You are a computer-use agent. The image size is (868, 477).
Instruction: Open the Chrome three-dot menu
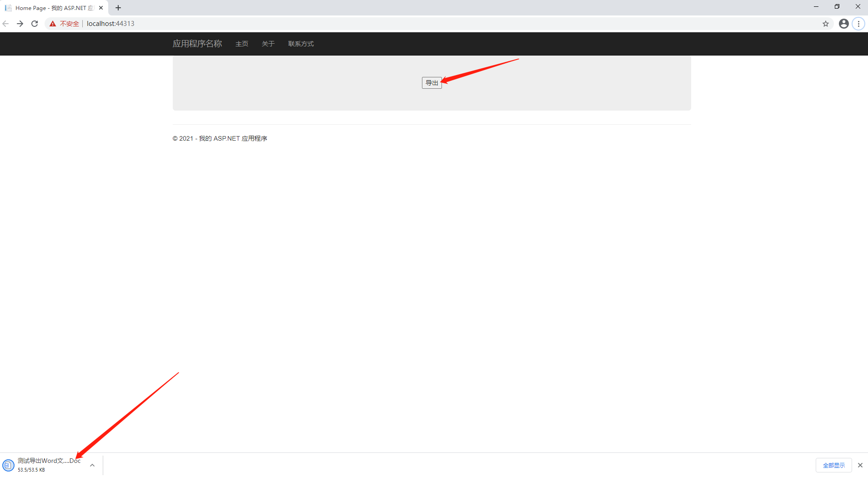point(858,24)
